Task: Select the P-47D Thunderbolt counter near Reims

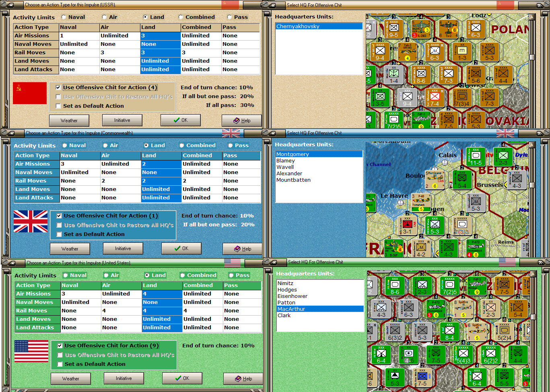Action: pyautogui.click(x=476, y=248)
